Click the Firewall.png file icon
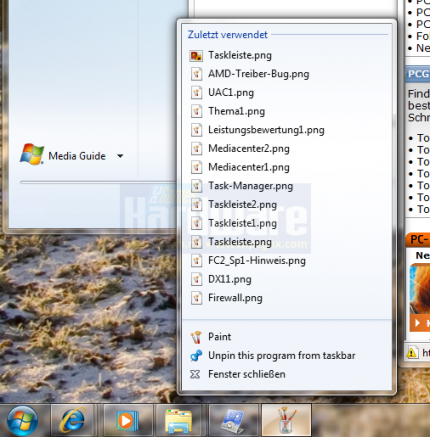Viewport: 430px width, 437px height. click(196, 298)
